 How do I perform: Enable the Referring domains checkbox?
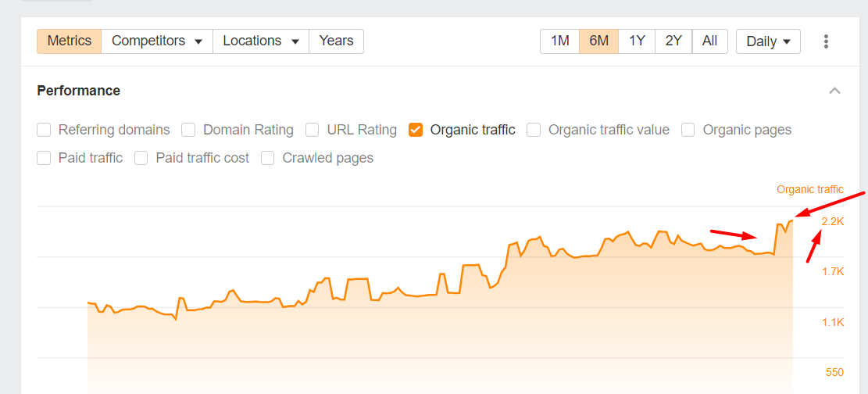(44, 130)
